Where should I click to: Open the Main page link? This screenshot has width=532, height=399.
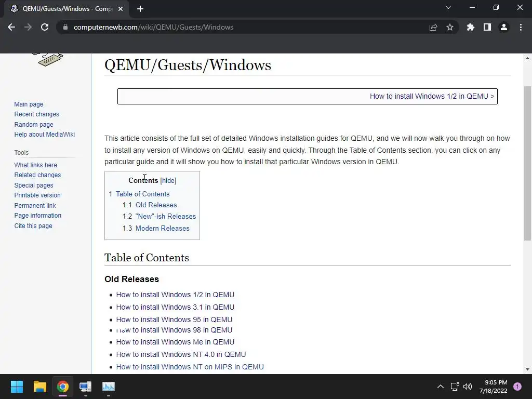[x=29, y=104]
